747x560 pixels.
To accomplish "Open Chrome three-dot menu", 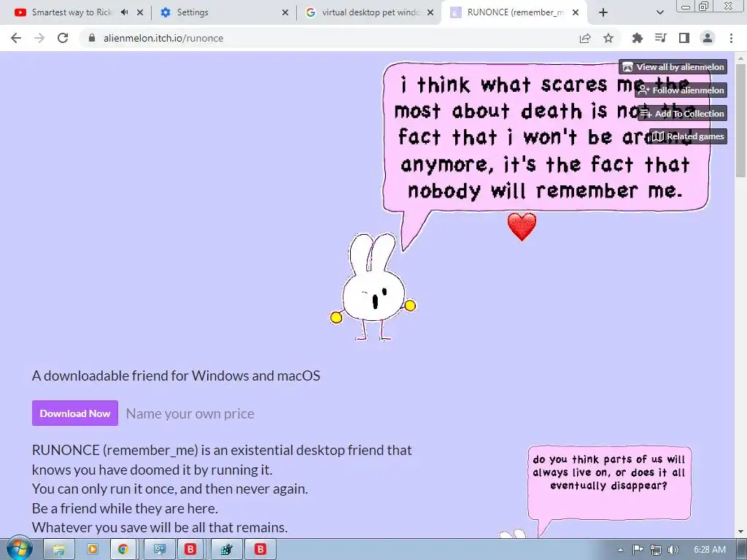I will pos(731,38).
